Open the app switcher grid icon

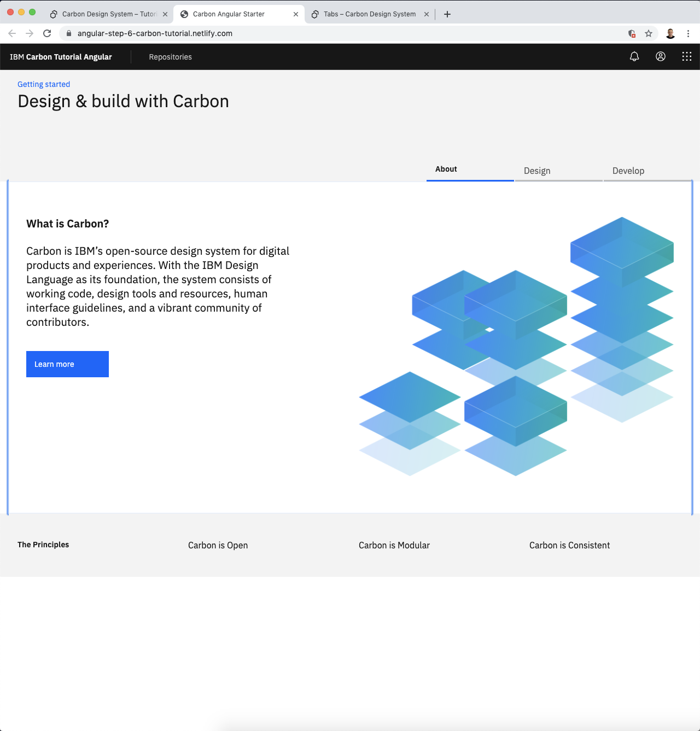tap(687, 56)
